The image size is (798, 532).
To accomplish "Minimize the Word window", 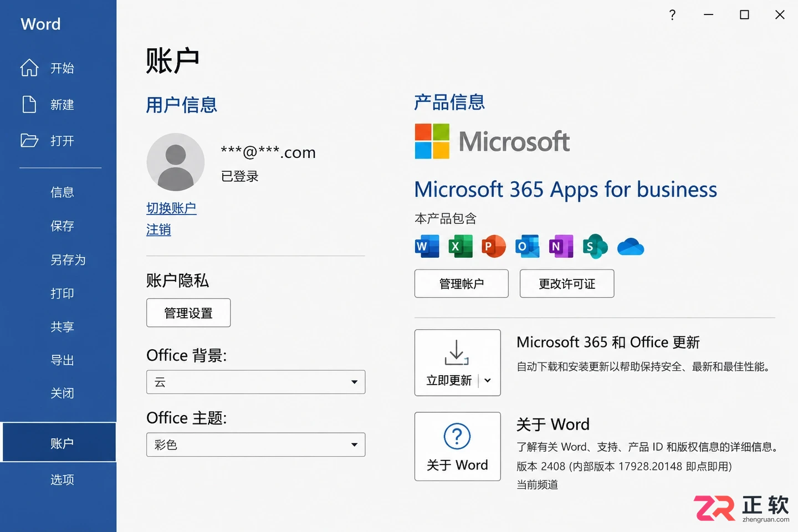I will (x=708, y=15).
